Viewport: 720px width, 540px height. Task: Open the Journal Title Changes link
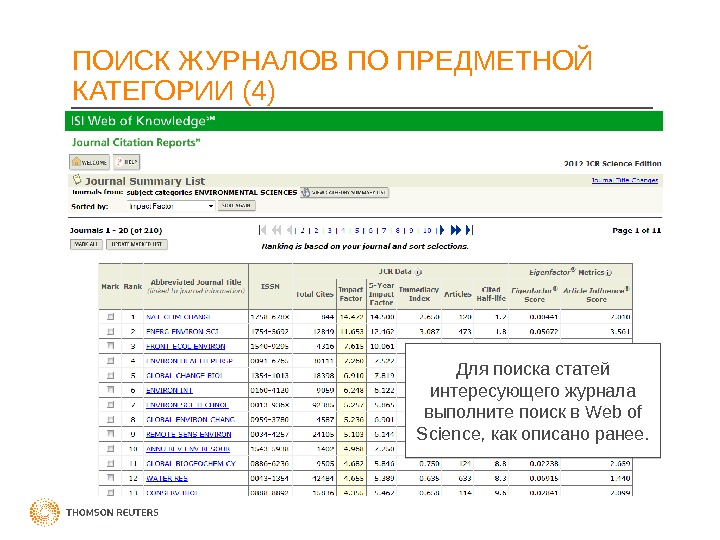coord(625,180)
